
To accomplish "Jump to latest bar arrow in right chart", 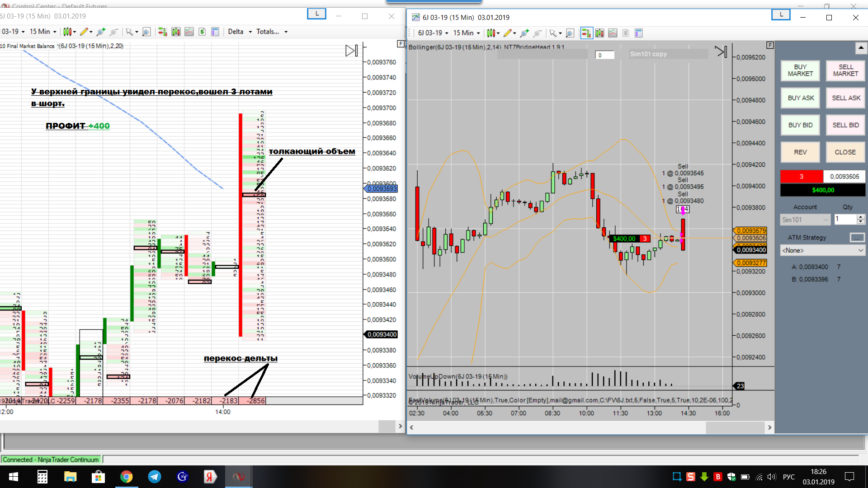I will pyautogui.click(x=721, y=52).
